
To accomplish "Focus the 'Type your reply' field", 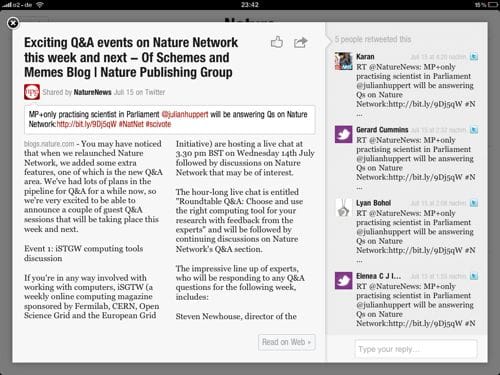I will 416,349.
